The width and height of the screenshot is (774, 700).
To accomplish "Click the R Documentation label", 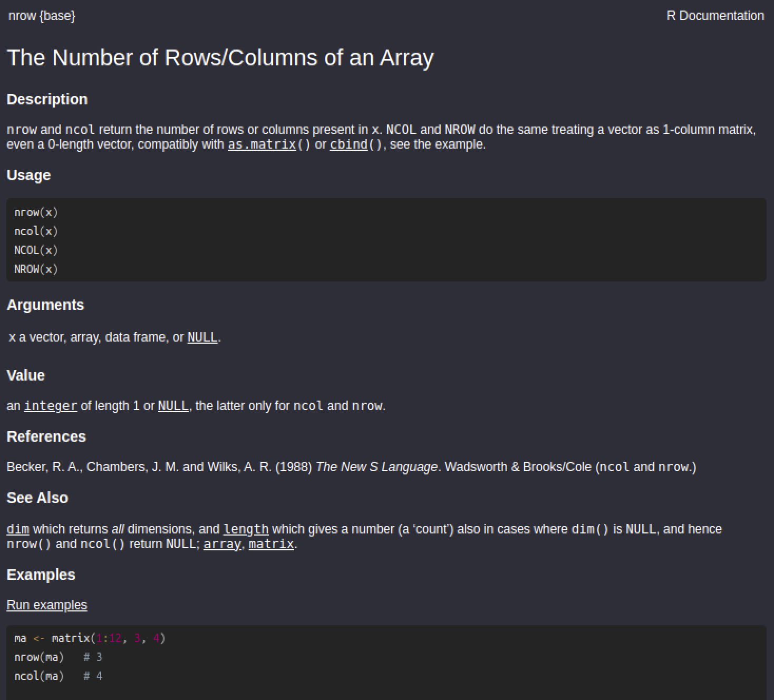I will point(715,15).
